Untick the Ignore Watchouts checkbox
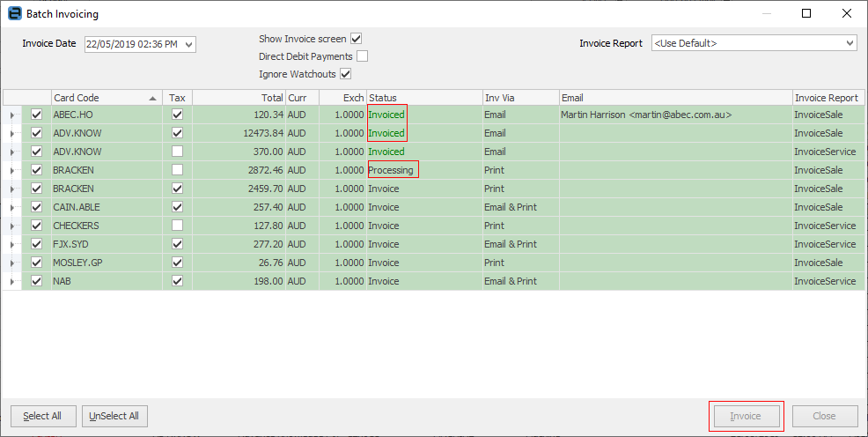This screenshot has width=868, height=437. (x=345, y=74)
